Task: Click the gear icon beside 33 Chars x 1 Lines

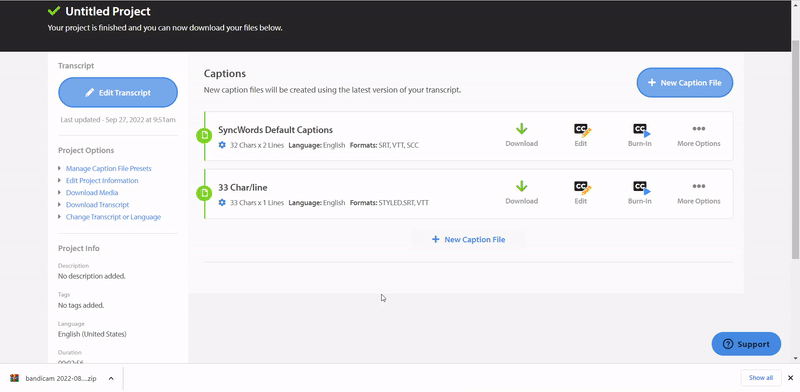Action: pos(222,203)
